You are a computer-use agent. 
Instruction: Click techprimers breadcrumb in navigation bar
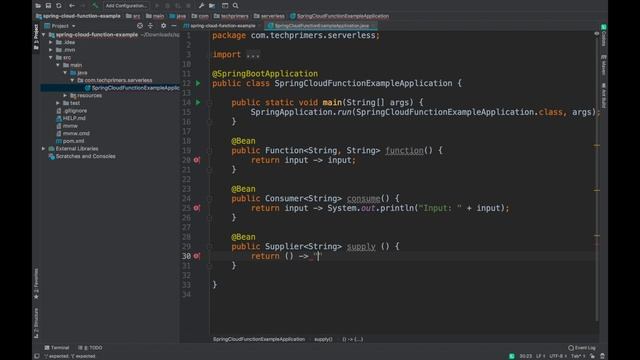[x=231, y=16]
